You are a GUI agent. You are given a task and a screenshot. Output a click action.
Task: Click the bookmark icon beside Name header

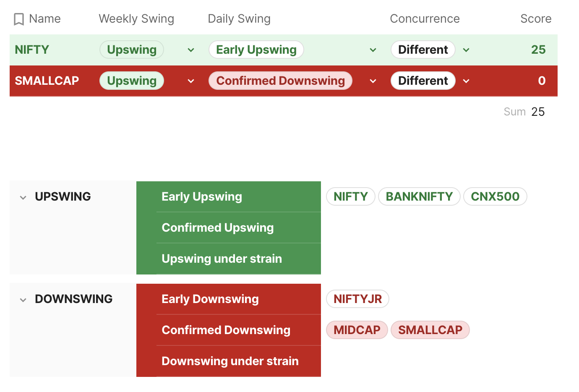(x=19, y=19)
